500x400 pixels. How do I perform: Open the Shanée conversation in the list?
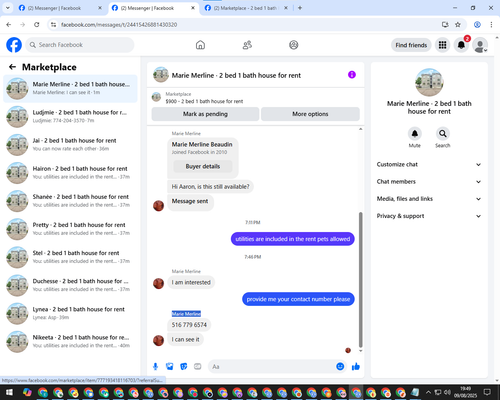coord(70,201)
